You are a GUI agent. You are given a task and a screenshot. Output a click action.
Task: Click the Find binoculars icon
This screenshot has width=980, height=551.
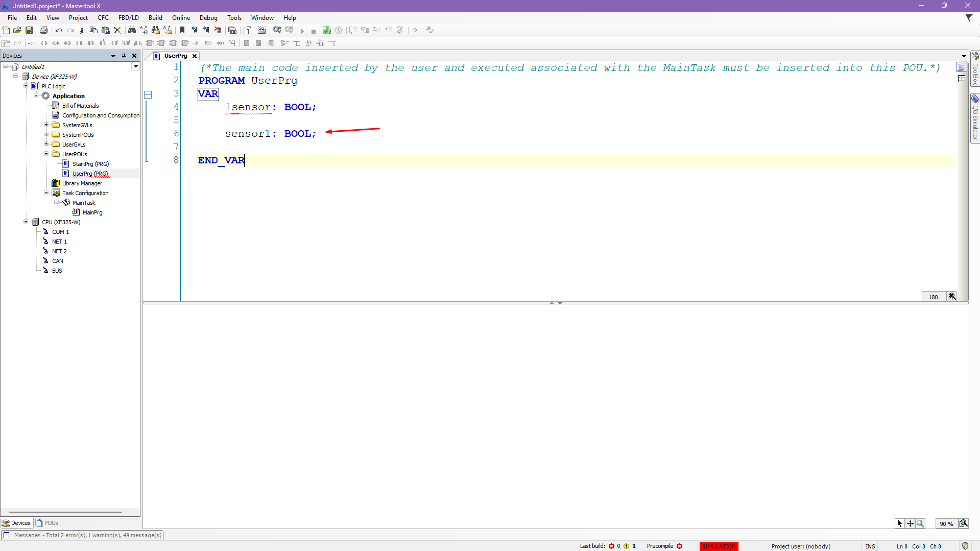tap(132, 30)
